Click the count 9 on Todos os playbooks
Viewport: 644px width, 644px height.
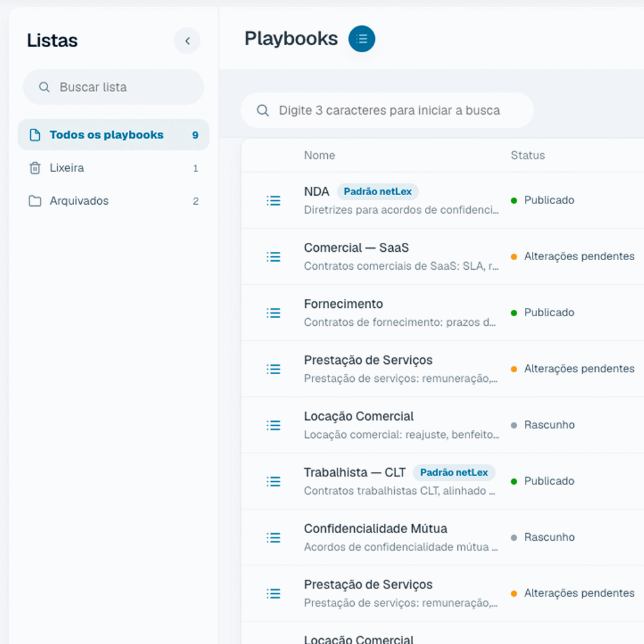coord(196,135)
